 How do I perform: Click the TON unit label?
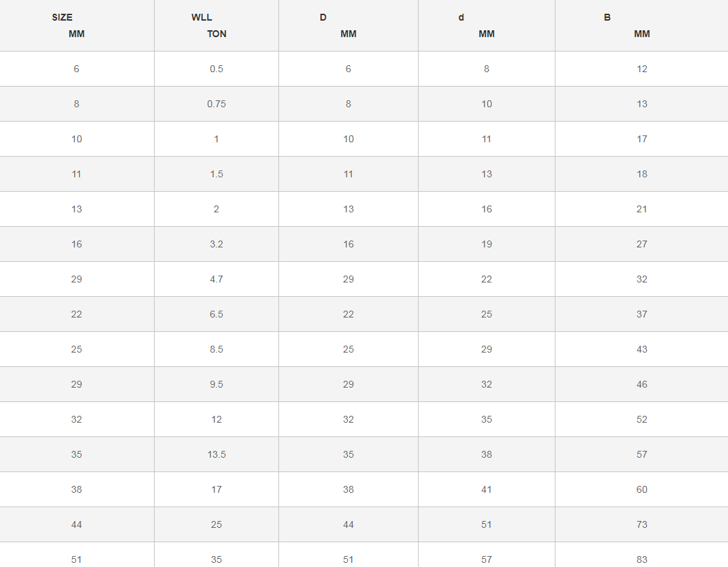217,34
